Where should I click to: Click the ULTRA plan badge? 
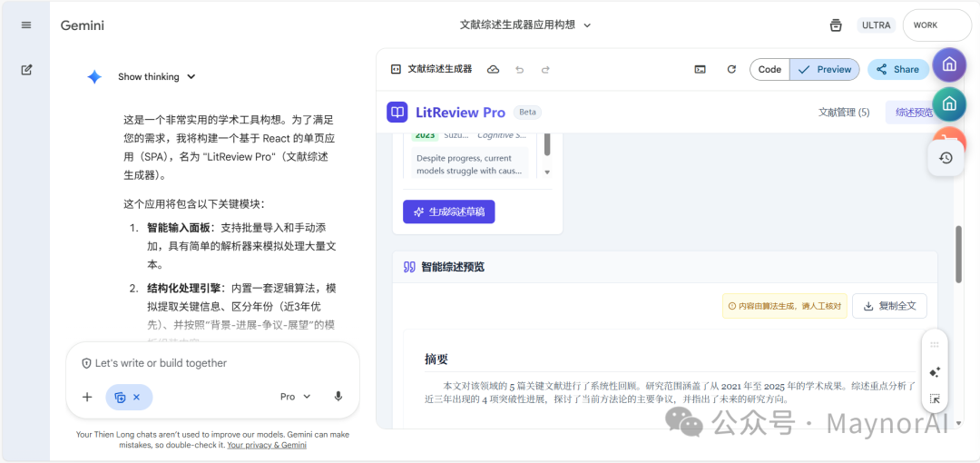[876, 25]
